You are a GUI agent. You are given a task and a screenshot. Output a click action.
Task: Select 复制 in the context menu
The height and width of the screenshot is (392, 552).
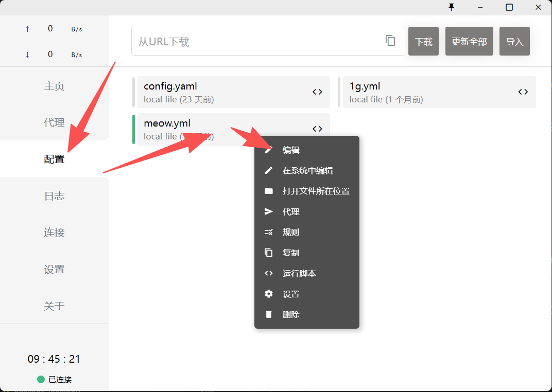[x=291, y=253]
